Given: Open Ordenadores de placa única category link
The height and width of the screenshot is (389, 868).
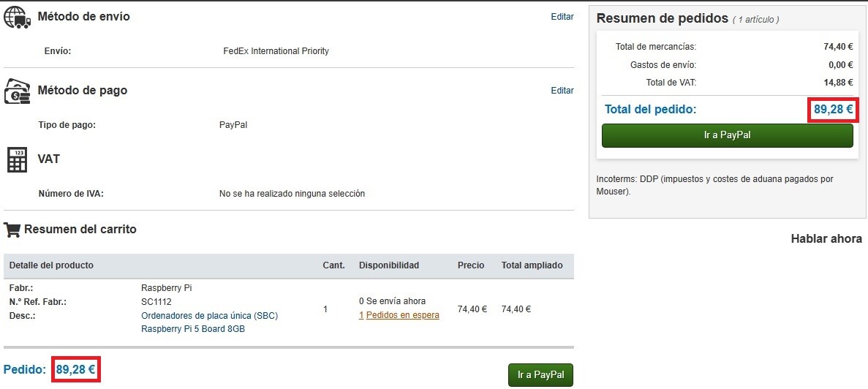Looking at the screenshot, I should 209,315.
